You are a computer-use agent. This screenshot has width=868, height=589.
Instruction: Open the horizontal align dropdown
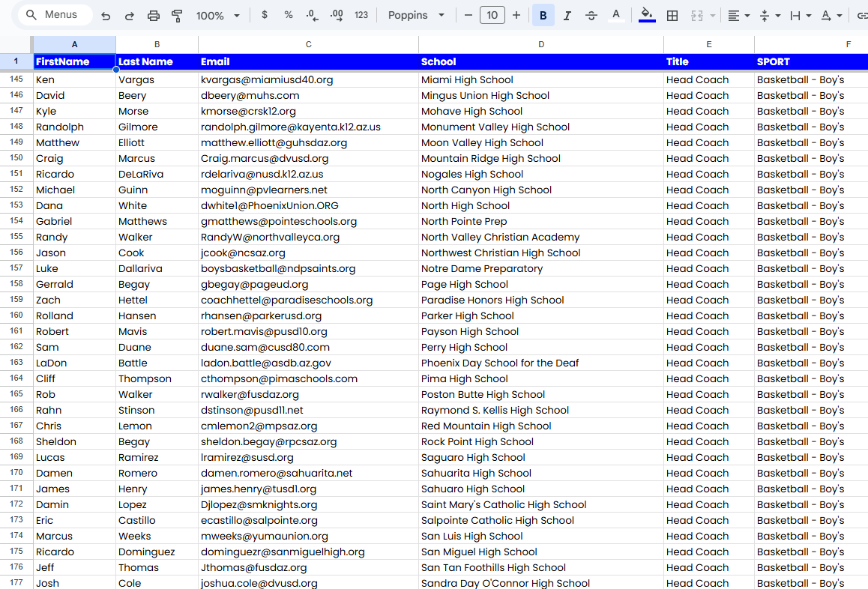click(738, 16)
